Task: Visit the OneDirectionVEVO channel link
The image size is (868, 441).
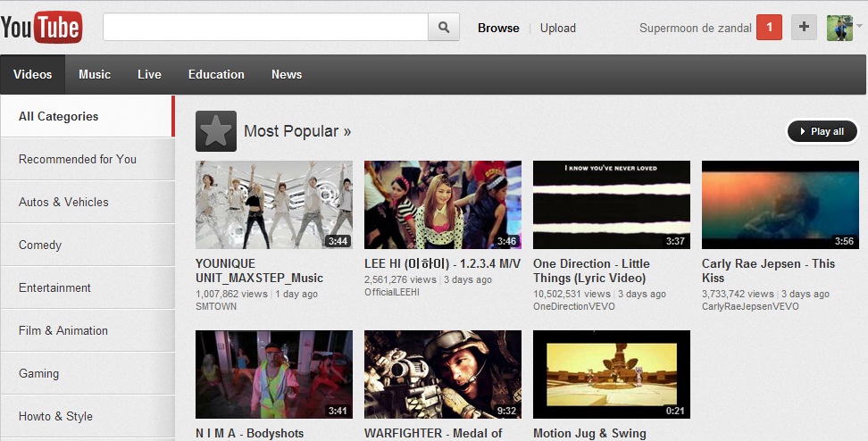Action: (x=574, y=306)
